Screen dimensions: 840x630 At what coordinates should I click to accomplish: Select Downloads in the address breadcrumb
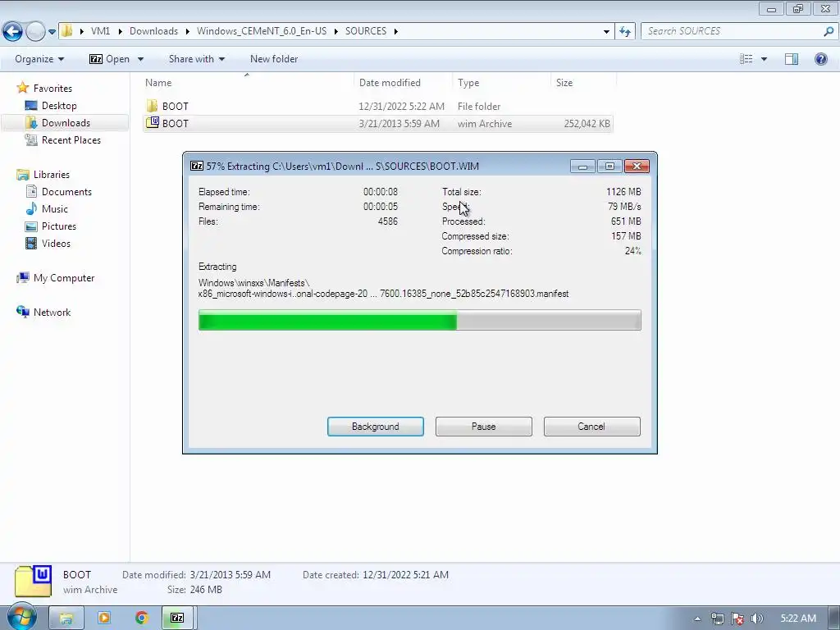153,31
